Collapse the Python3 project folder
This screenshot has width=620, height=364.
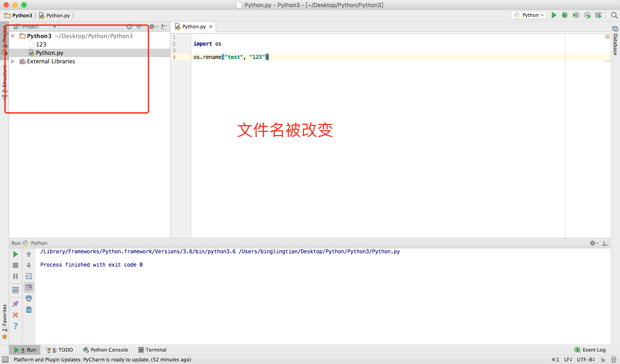tap(13, 36)
